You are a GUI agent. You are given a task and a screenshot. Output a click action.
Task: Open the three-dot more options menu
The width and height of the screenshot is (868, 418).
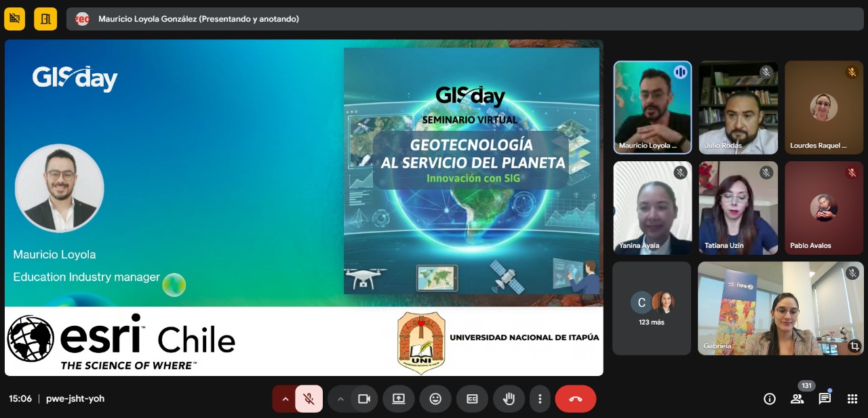pos(540,399)
